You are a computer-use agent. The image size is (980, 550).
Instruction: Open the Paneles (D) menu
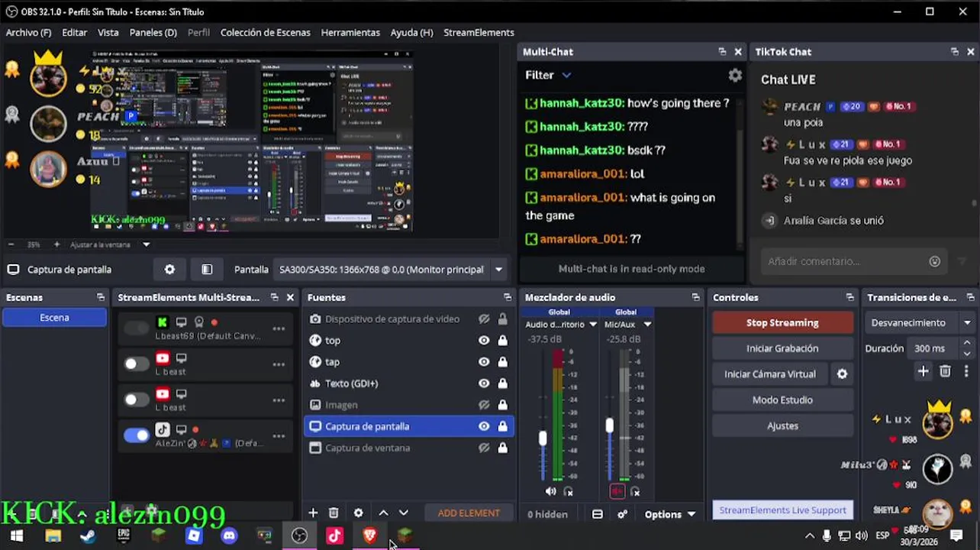coord(153,33)
